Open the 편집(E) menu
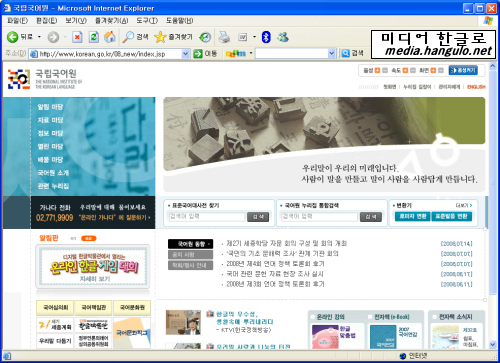Viewport: 500px width, 363px height. [x=46, y=21]
